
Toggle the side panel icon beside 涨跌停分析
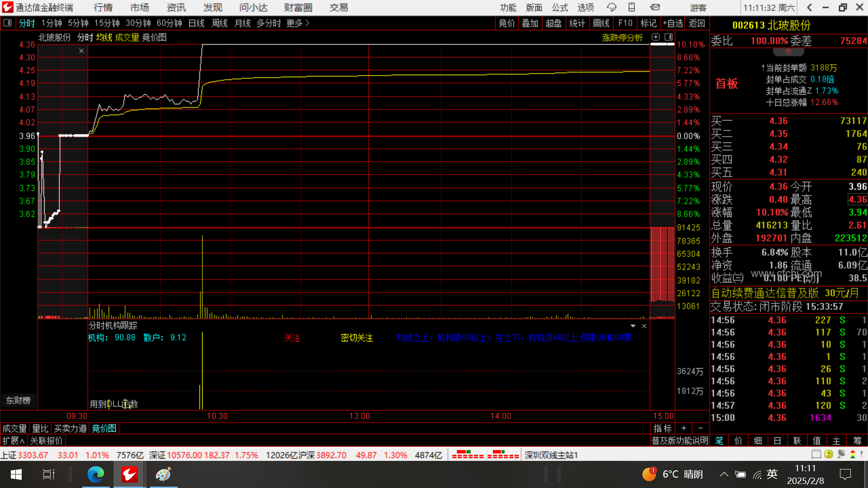click(x=669, y=37)
